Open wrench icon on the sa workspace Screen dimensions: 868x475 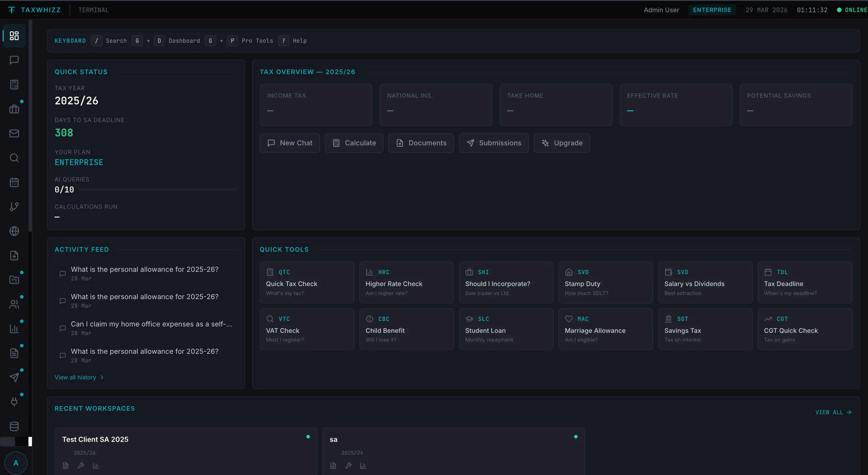(348, 466)
